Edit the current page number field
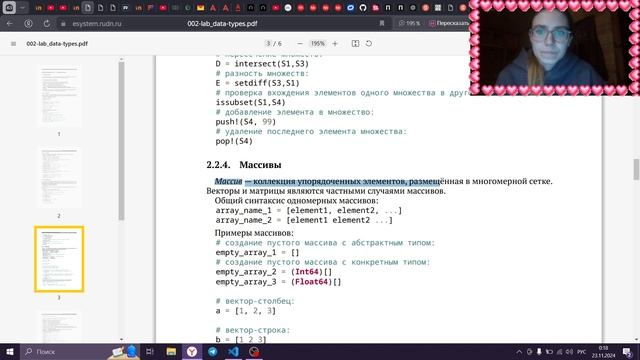 click(268, 43)
